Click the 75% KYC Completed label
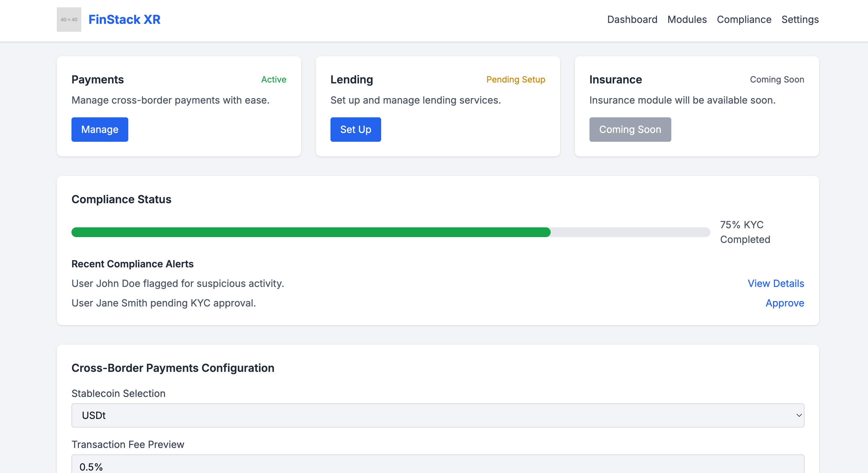This screenshot has width=868, height=473. [x=745, y=232]
